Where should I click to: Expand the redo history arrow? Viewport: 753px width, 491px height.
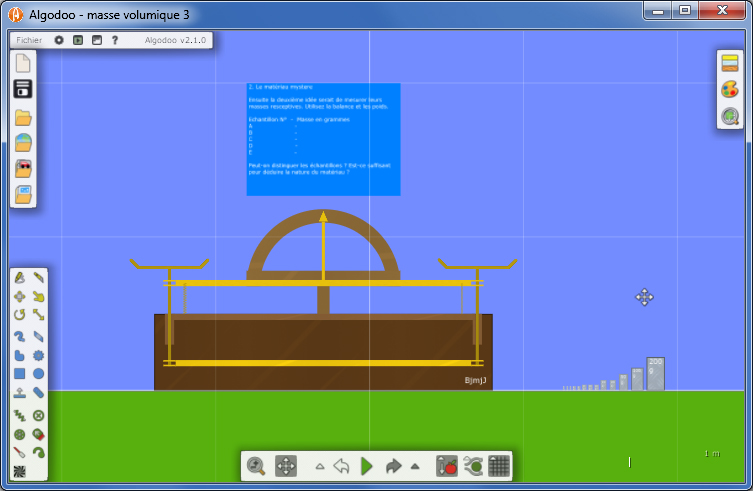(x=415, y=466)
